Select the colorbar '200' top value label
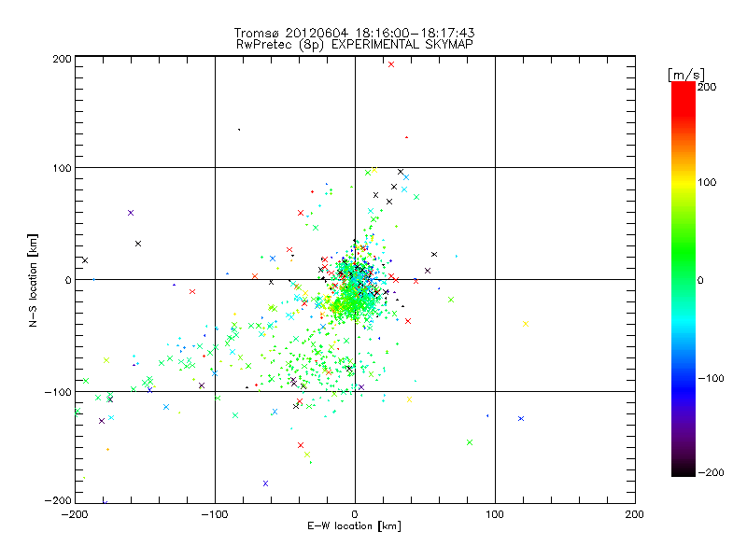747x560 pixels. click(707, 87)
